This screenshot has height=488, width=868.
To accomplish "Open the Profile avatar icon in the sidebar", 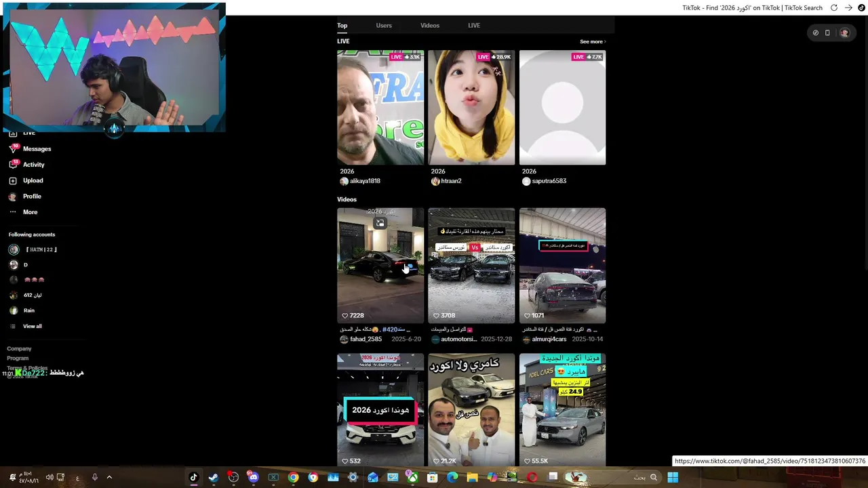I will (x=13, y=197).
